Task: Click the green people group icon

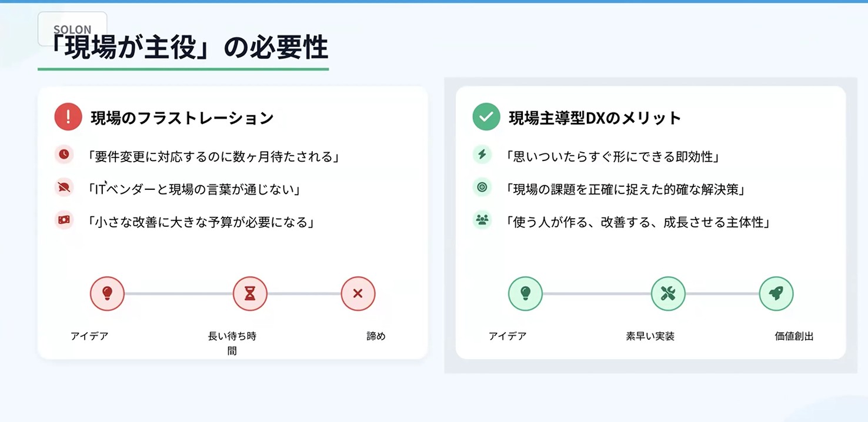Action: click(x=482, y=220)
